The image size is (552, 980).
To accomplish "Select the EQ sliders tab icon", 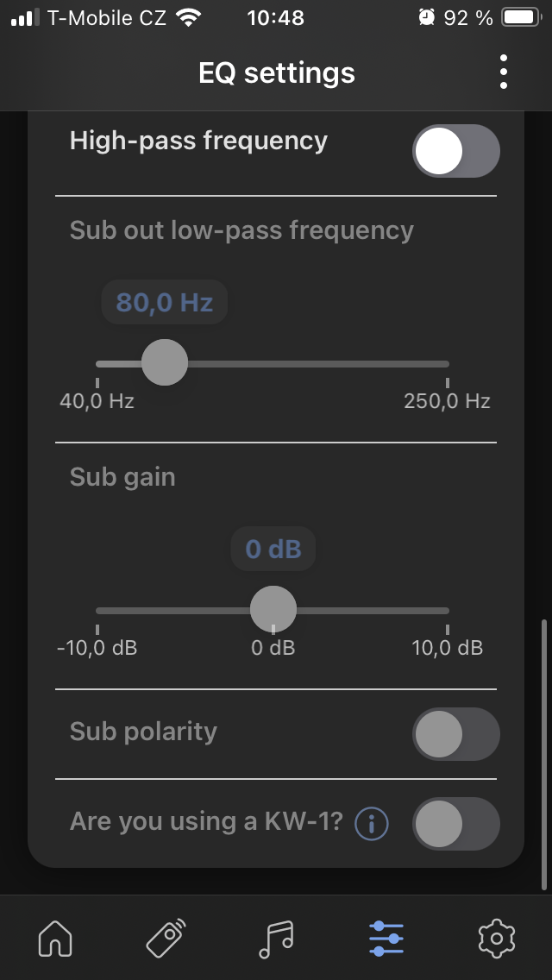I will [386, 938].
